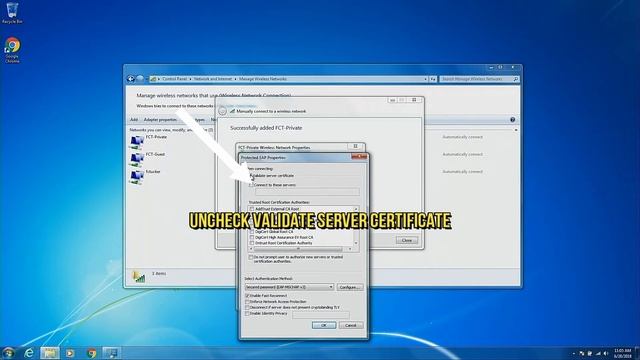Open the taskbar clock and date

622,353
